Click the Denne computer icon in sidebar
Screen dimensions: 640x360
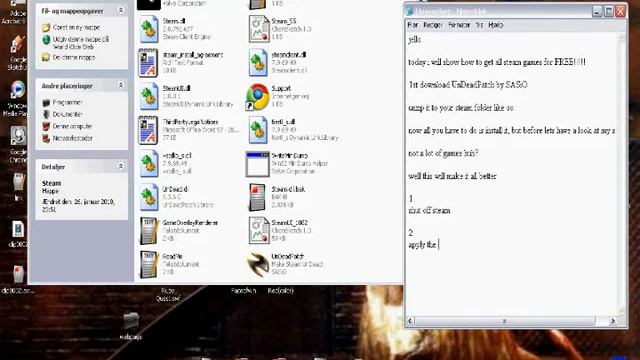click(x=47, y=127)
